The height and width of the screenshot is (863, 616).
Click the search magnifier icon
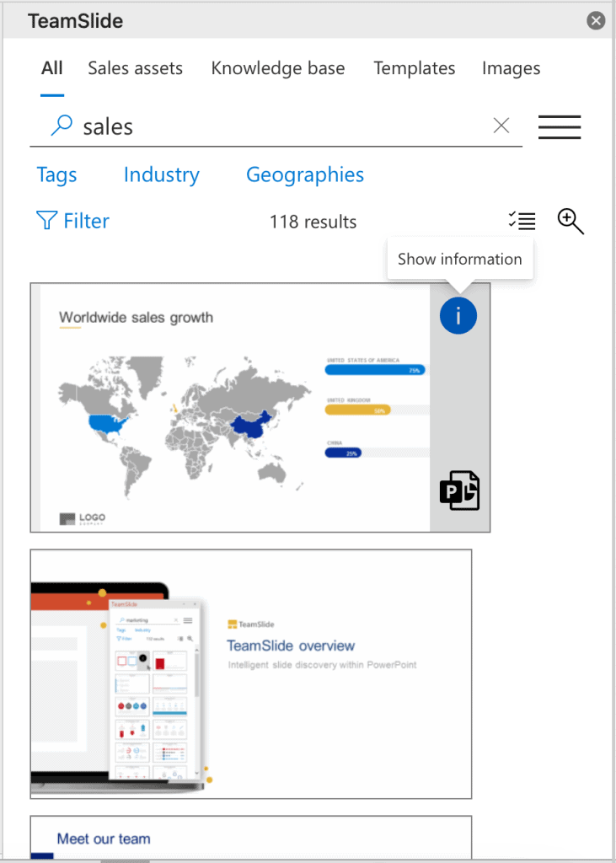pyautogui.click(x=62, y=126)
